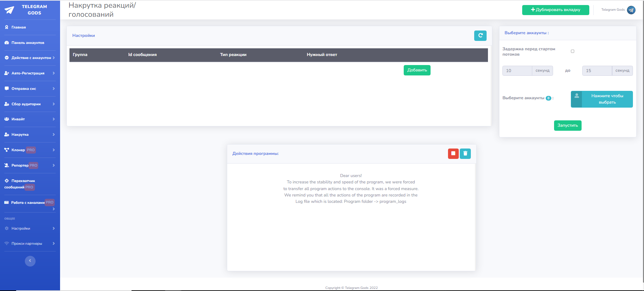
Task: Click the Инвайт users group icon
Action: point(7,119)
